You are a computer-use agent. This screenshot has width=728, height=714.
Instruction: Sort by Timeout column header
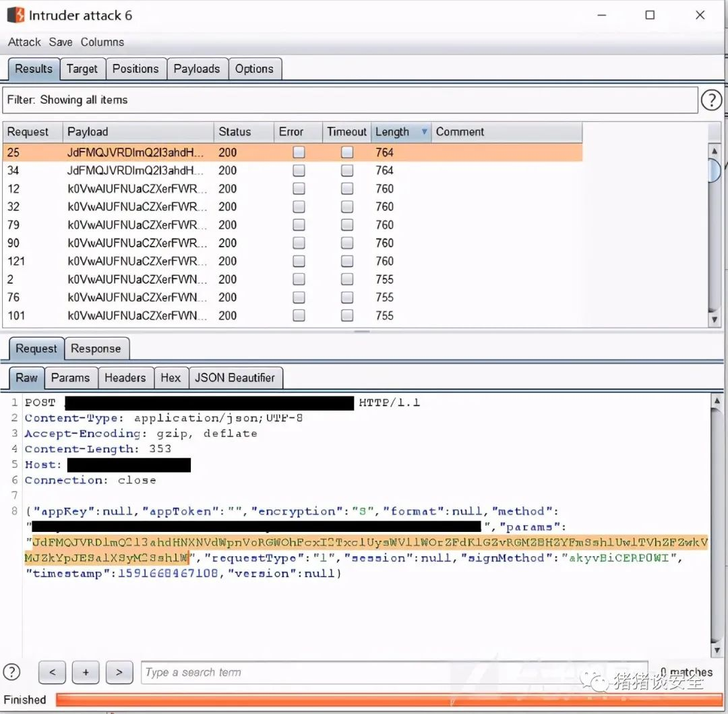pos(346,132)
